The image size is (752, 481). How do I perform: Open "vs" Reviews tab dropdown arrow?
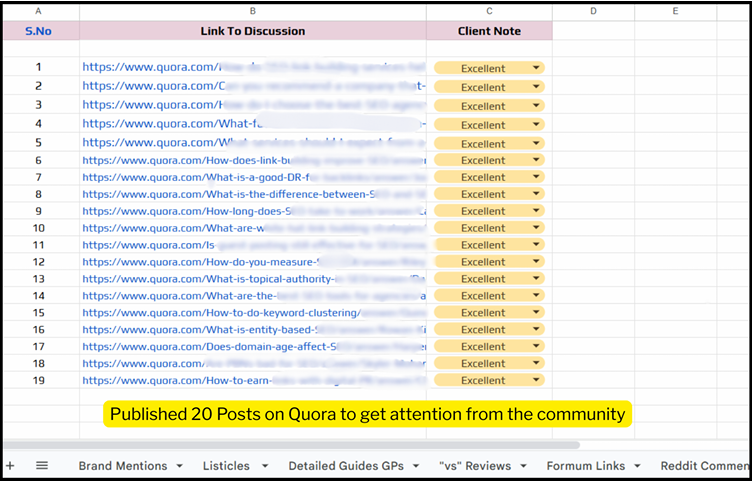pyautogui.click(x=523, y=466)
